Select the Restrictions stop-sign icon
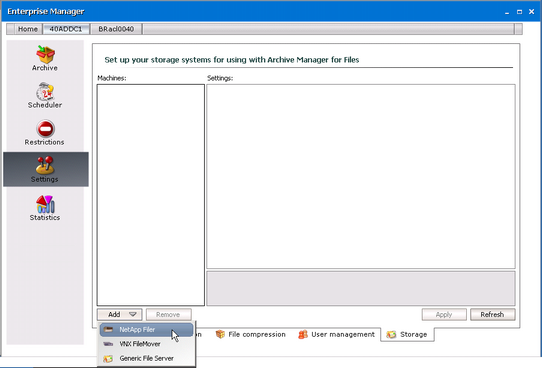Screen dimensions: 542x368 pyautogui.click(x=45, y=129)
